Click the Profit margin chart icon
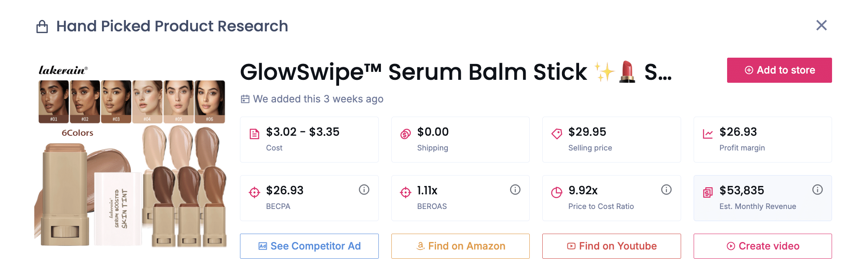Image resolution: width=868 pixels, height=270 pixels. tap(707, 134)
